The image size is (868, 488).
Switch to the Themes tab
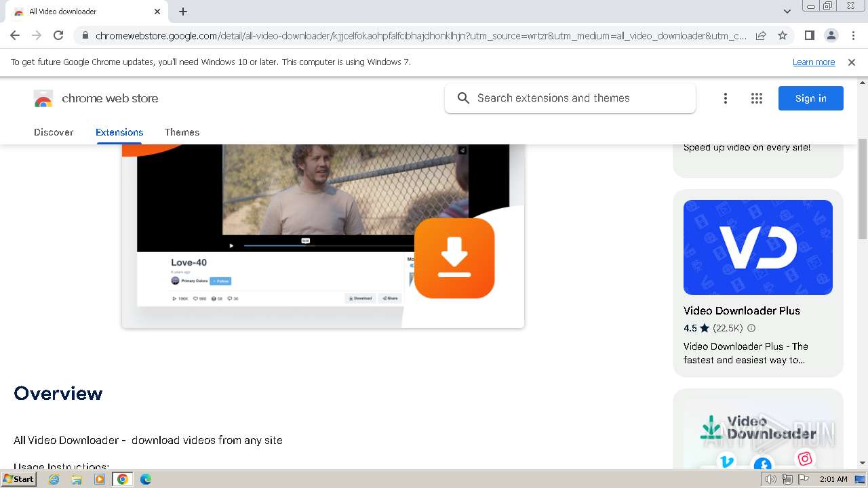(x=182, y=132)
